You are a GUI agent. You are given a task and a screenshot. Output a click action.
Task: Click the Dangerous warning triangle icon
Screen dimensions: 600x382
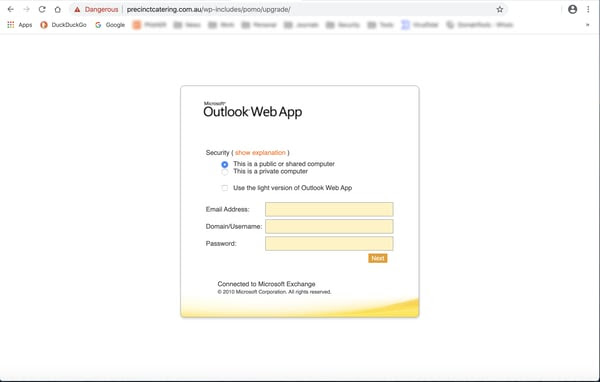tap(77, 10)
